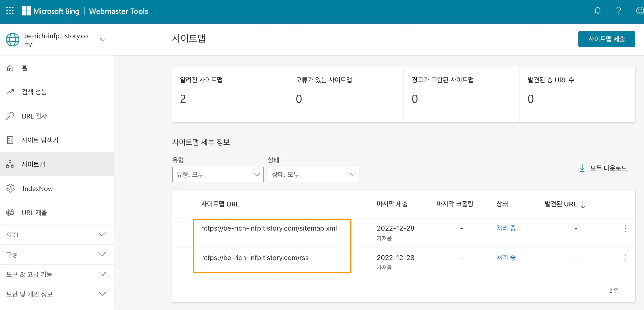Open more options for sitemap.xml row
The image size is (644, 310).
coord(625,228)
